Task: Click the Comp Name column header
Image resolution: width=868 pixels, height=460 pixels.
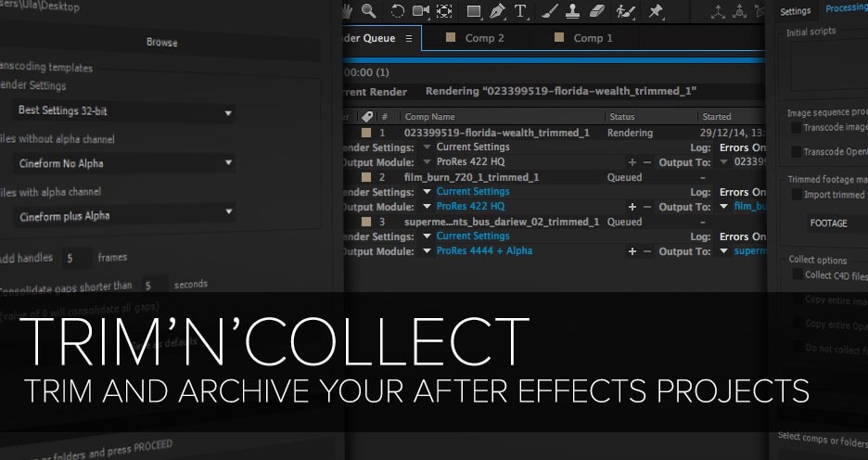Action: point(429,117)
